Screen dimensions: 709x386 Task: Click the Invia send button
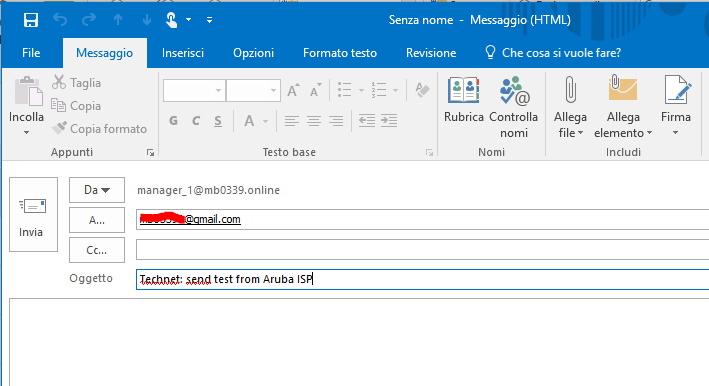pos(33,214)
